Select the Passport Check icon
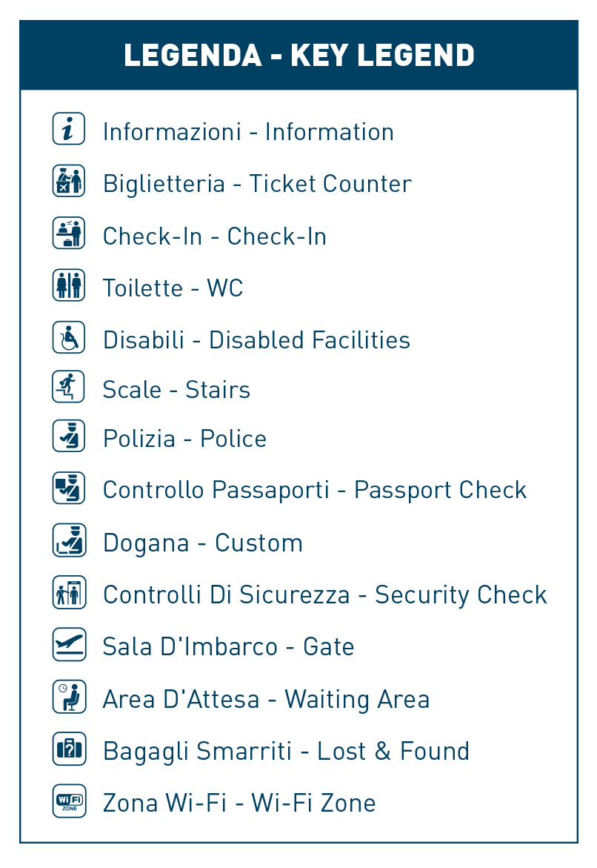 tap(69, 488)
